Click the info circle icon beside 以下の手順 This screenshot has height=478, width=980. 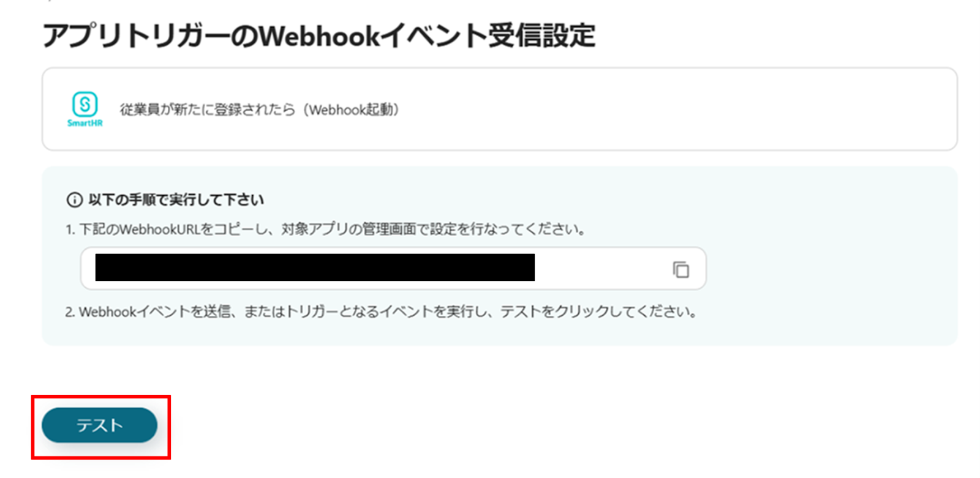coord(74,200)
